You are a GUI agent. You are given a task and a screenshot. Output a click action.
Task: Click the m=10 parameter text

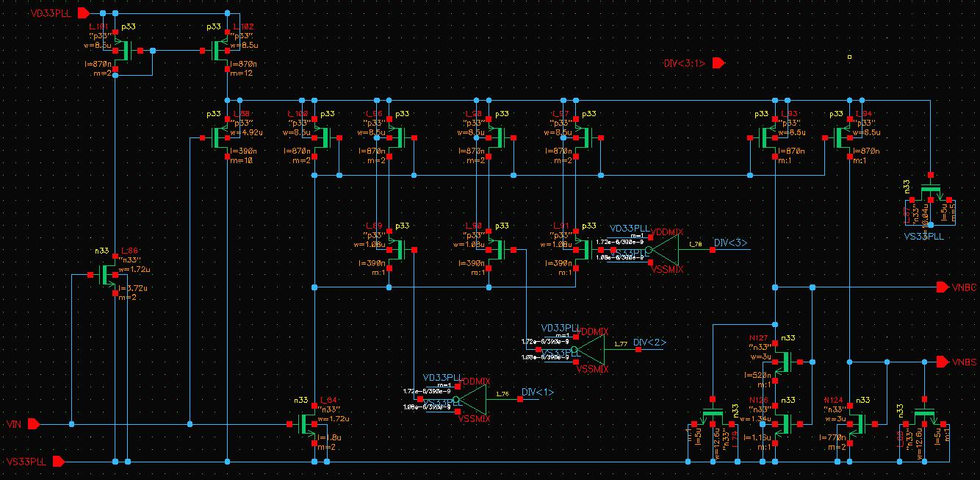[x=241, y=160]
